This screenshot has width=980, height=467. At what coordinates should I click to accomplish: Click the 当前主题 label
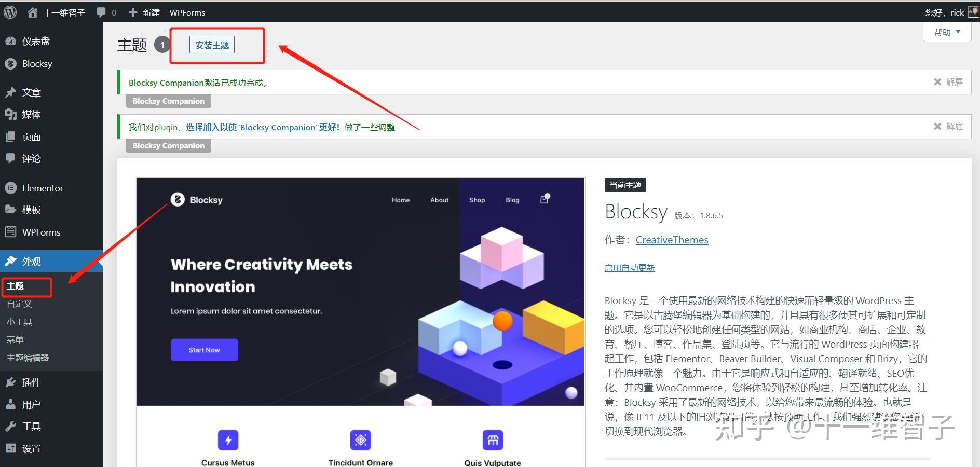625,185
